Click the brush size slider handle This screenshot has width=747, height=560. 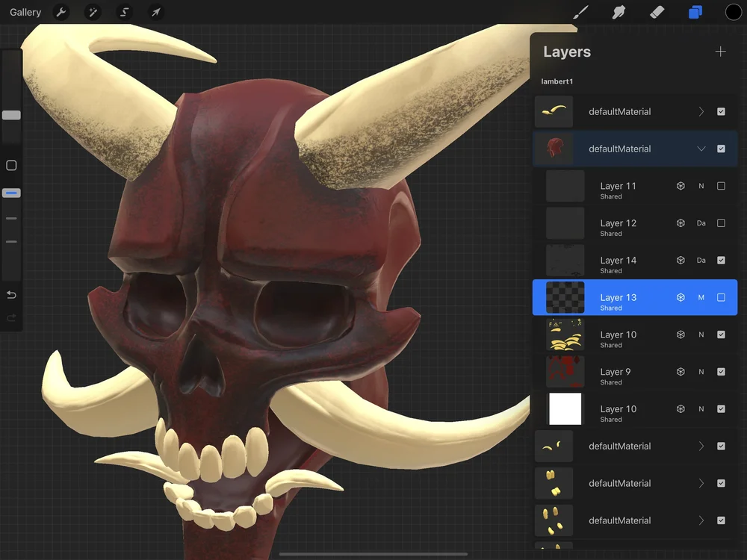click(11, 115)
